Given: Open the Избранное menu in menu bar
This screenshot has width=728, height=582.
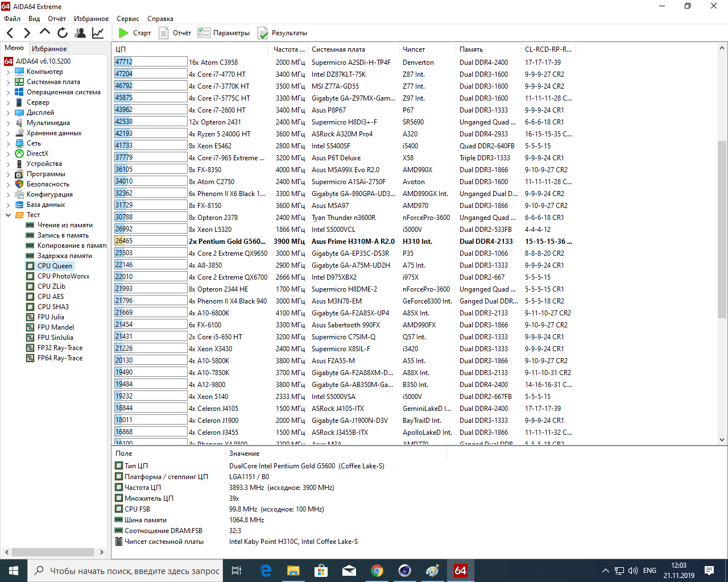Looking at the screenshot, I should coord(91,19).
